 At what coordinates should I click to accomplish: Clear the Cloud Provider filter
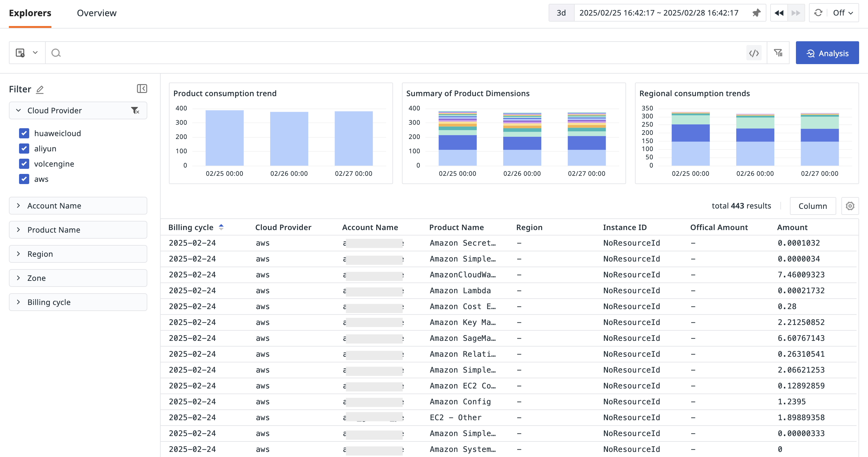tap(135, 110)
